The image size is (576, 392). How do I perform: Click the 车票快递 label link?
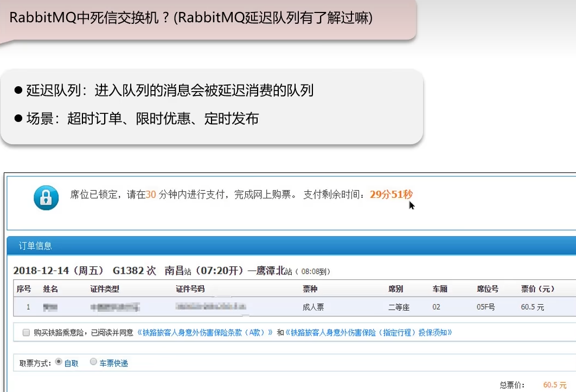[x=113, y=363]
